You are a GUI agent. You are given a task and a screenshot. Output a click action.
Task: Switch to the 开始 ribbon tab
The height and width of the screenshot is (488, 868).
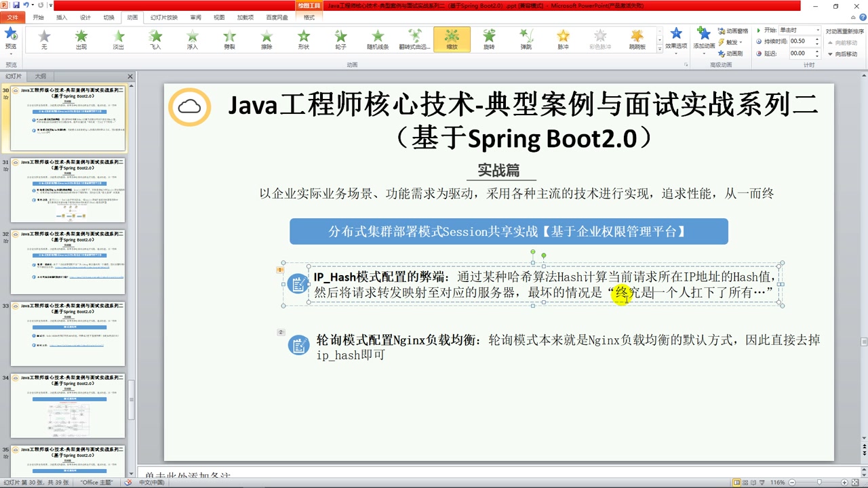[x=38, y=18]
